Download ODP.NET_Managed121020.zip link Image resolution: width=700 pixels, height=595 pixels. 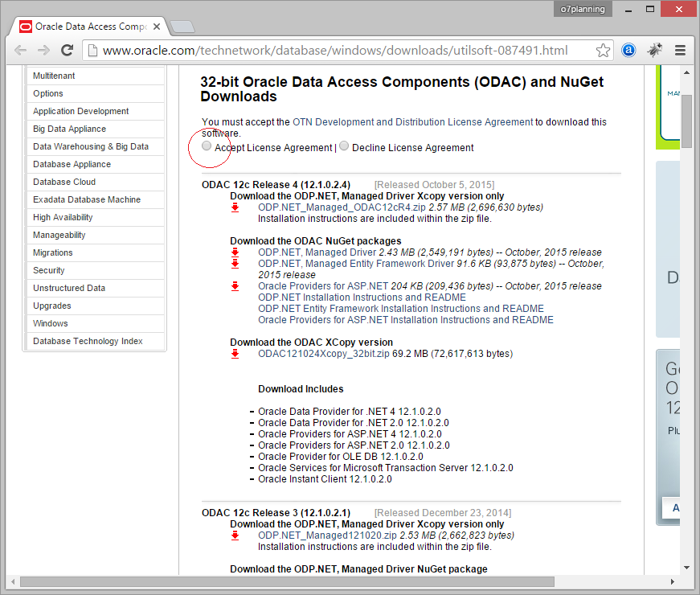[x=327, y=535]
